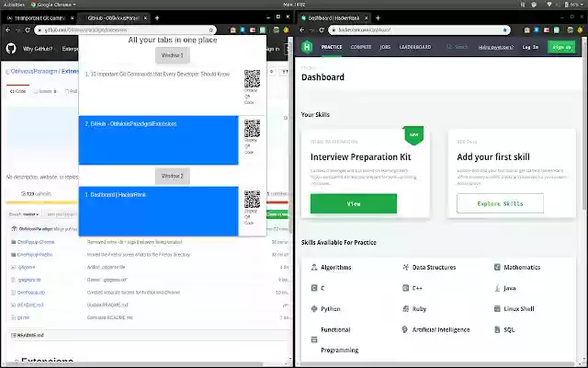Reload the GitHub page in left window
The width and height of the screenshot is (588, 368).
click(x=27, y=29)
